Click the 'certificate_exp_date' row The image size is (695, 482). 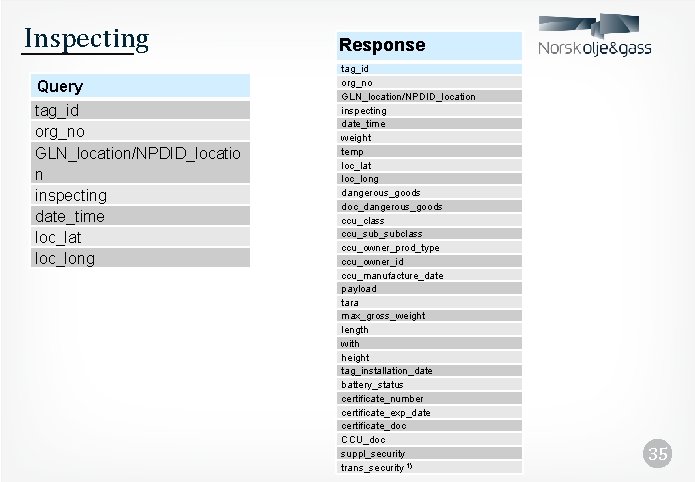(x=429, y=412)
